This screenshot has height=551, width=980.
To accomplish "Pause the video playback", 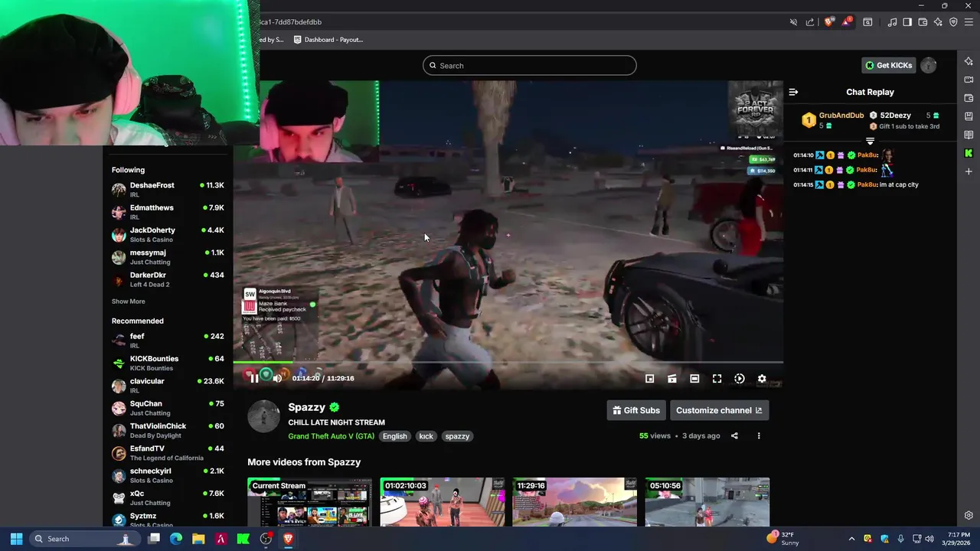I will click(254, 378).
